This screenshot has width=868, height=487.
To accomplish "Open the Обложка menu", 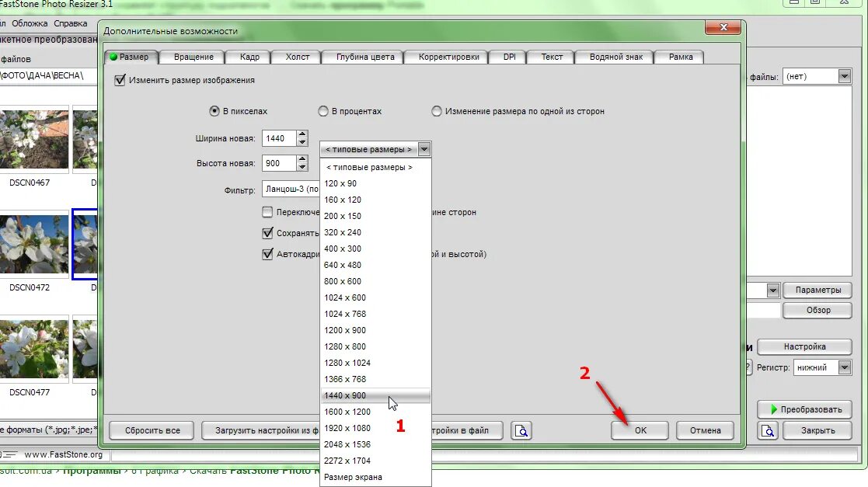I will [30, 23].
